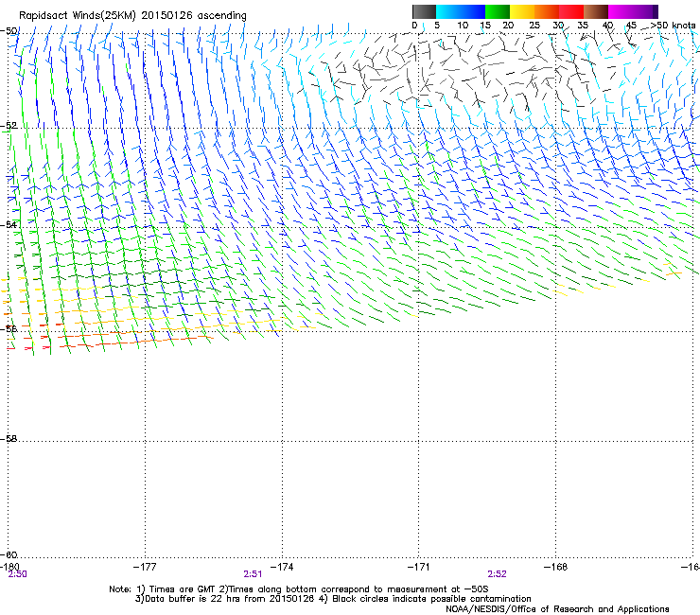This screenshot has width=700, height=615.
Task: Click the '>50 knots' legend label
Action: point(674,26)
